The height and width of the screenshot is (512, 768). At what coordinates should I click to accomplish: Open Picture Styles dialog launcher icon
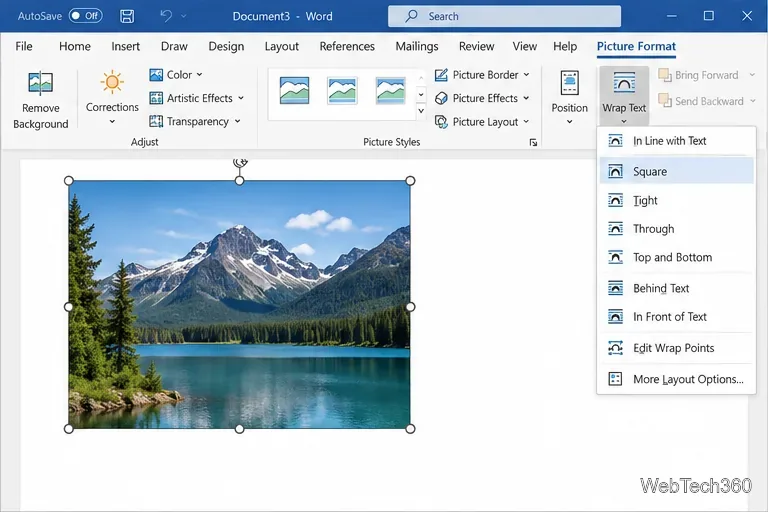click(533, 143)
